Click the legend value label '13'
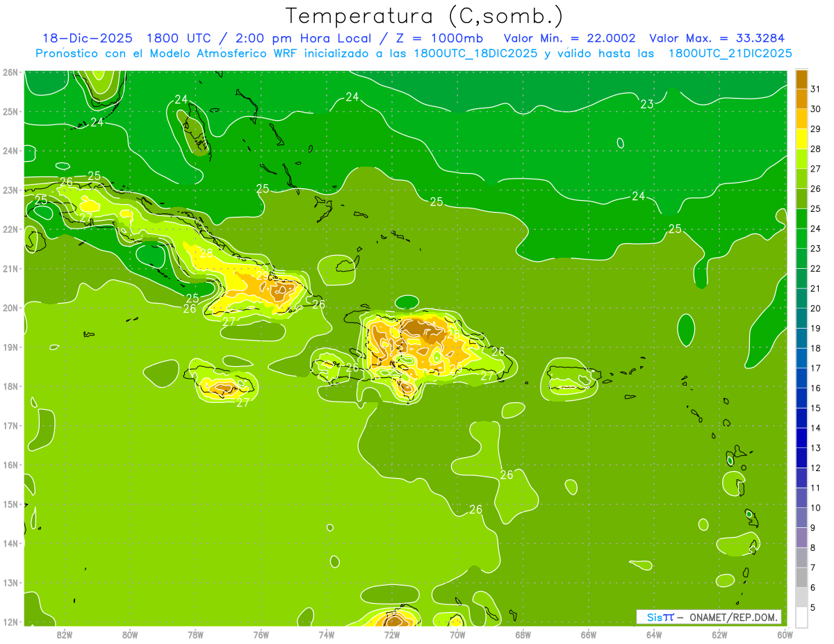834x644 pixels. (815, 448)
